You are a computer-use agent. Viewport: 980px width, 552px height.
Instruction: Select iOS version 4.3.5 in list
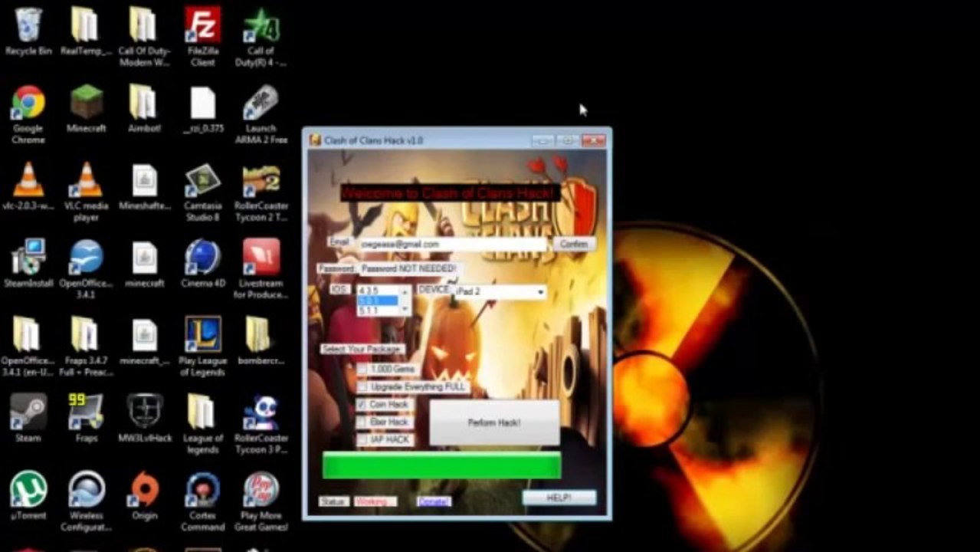coord(379,291)
